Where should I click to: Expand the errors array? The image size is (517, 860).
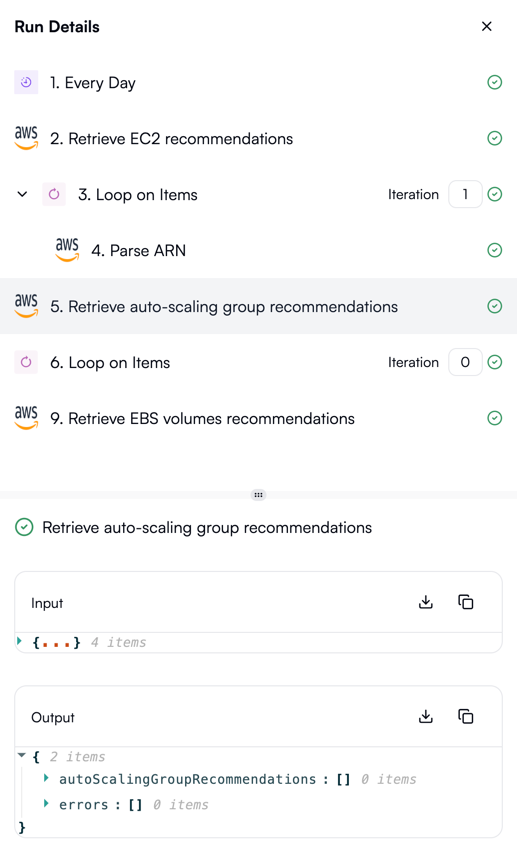point(46,804)
